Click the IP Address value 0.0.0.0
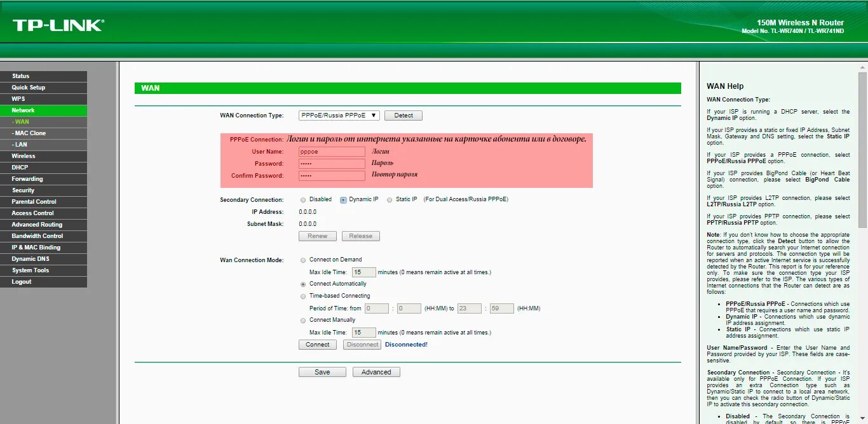868x424 pixels. 308,212
